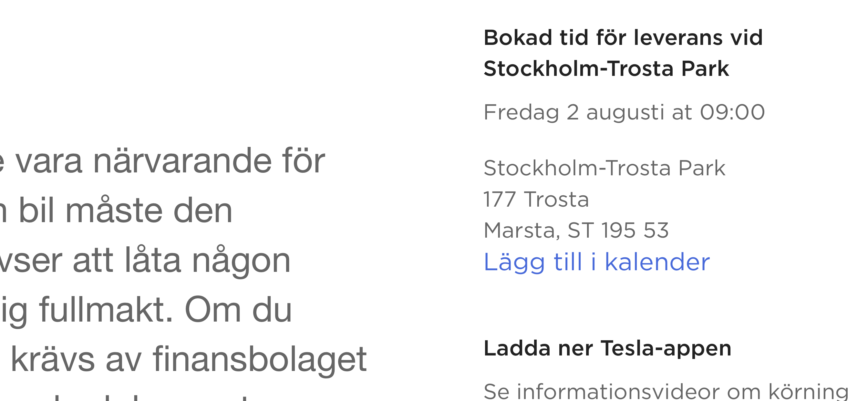868x401 pixels.
Task: Click the gray Stockholm-Trosta Park address line
Action: point(604,168)
